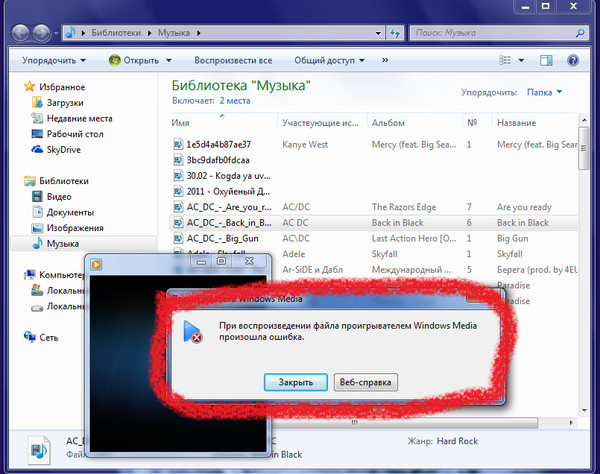Image resolution: width=600 pixels, height=474 pixels.
Task: Go back with the Explorer back arrow
Action: (20, 33)
